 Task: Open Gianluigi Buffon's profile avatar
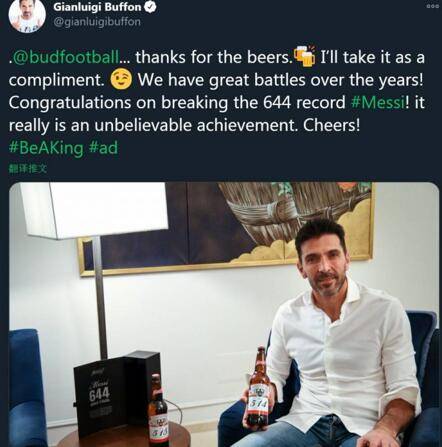(x=27, y=15)
